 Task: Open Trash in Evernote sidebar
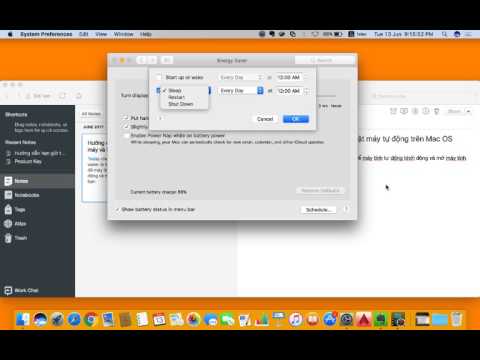click(37, 238)
